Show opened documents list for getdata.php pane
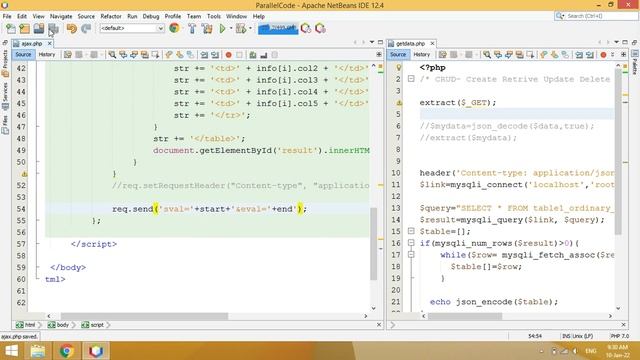Image resolution: width=640 pixels, height=360 pixels. point(616,42)
